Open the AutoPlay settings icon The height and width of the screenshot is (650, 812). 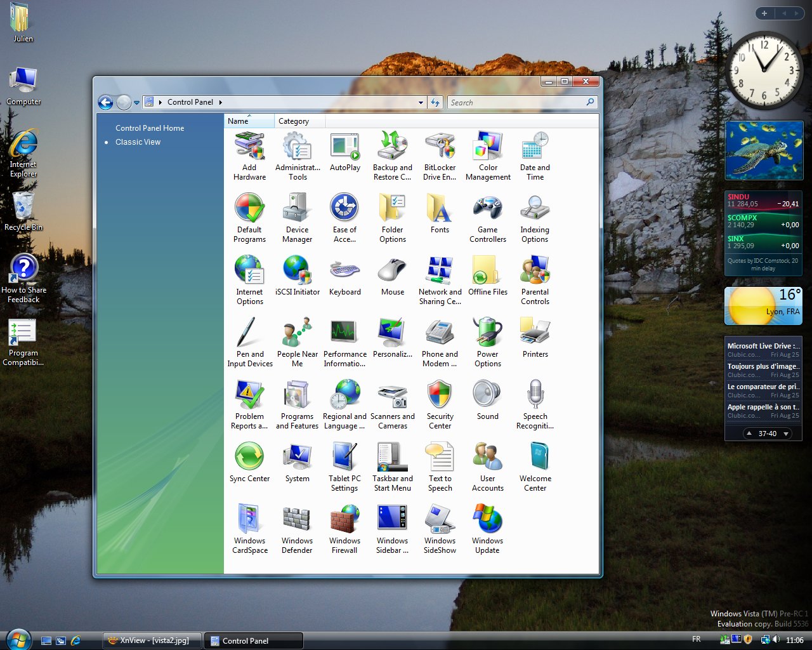point(344,152)
